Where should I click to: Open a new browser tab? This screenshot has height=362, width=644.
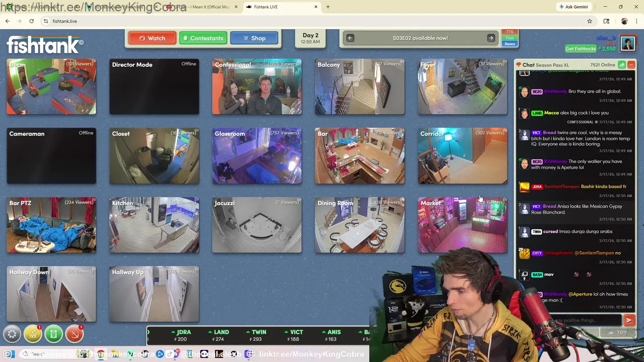pos(328,7)
